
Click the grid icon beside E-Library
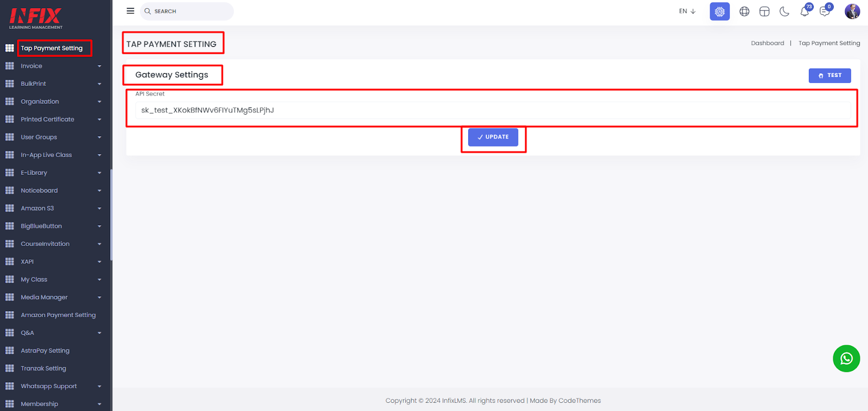[x=10, y=173]
